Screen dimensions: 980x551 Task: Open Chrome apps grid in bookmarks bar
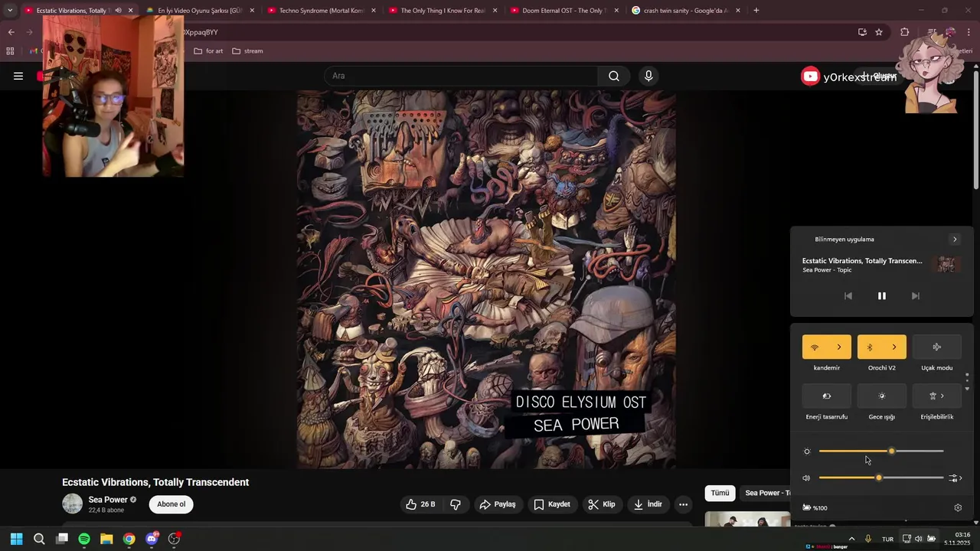coord(10,51)
